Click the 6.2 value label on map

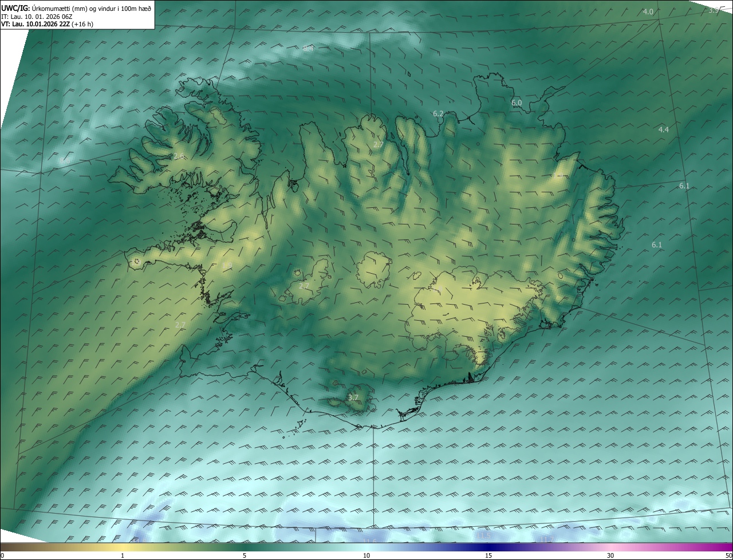point(438,114)
